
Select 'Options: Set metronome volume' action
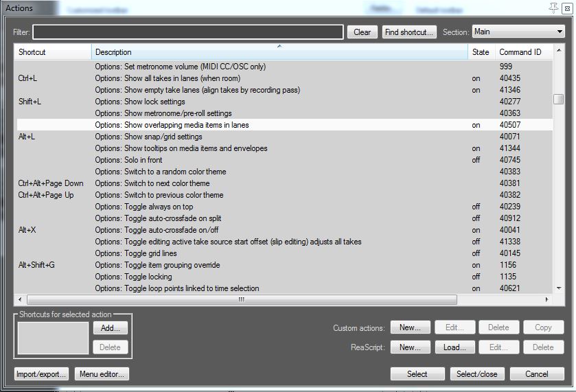click(285, 67)
